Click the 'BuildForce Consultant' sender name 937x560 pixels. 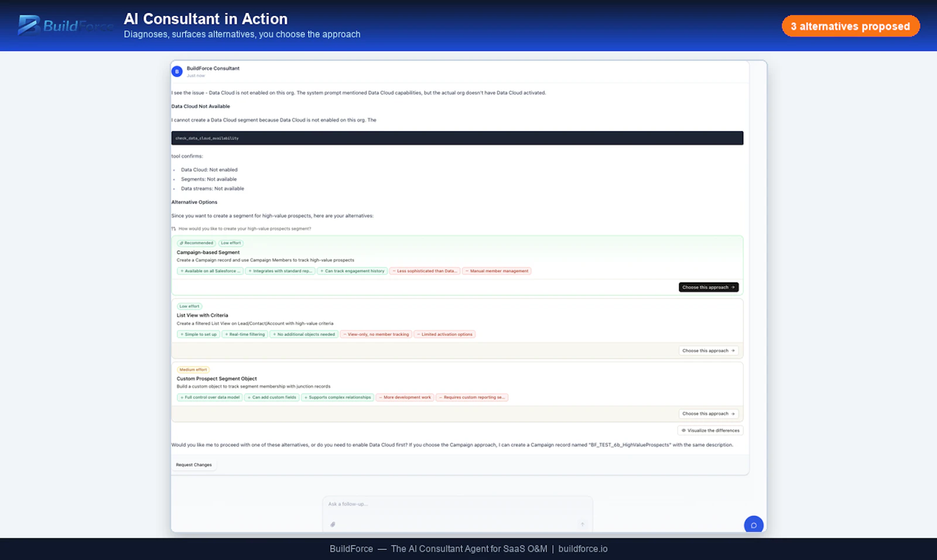pyautogui.click(x=213, y=68)
